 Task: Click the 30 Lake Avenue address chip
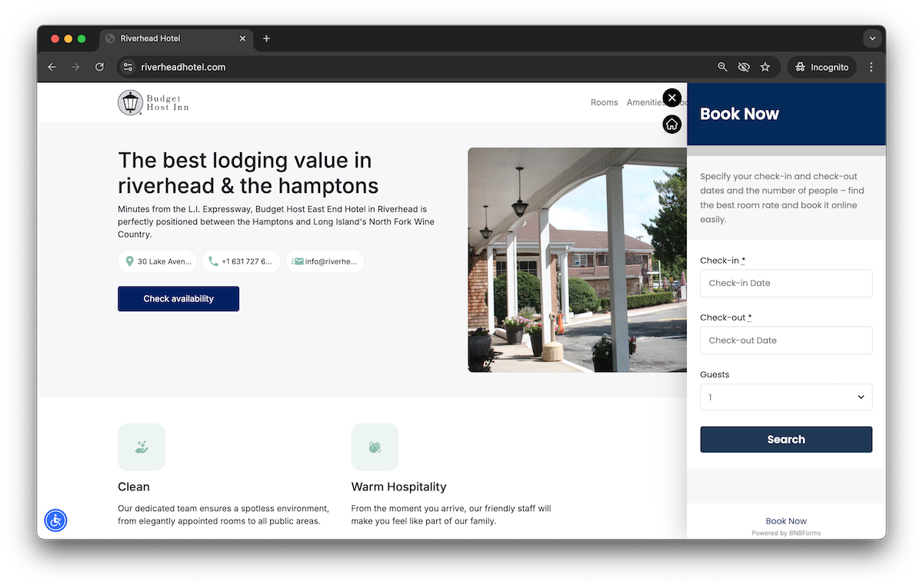pyautogui.click(x=158, y=261)
